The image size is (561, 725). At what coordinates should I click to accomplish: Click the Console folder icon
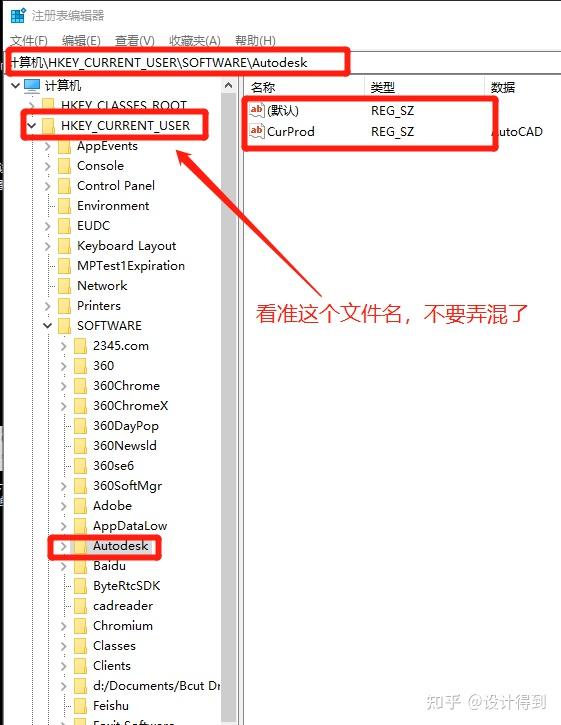64,166
